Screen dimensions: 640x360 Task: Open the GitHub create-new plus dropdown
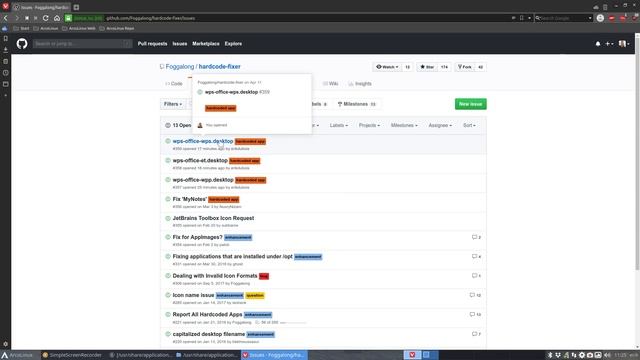point(609,44)
